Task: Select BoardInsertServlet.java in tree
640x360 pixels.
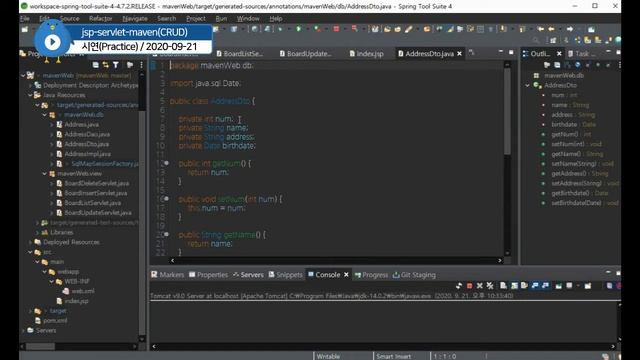Action: pyautogui.click(x=96, y=193)
